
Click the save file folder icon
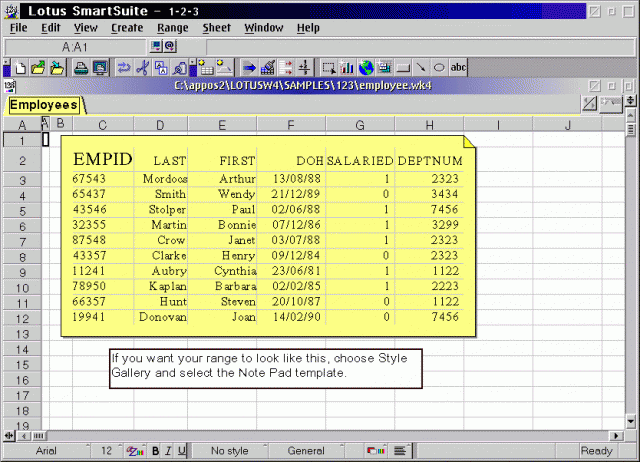tap(56, 68)
